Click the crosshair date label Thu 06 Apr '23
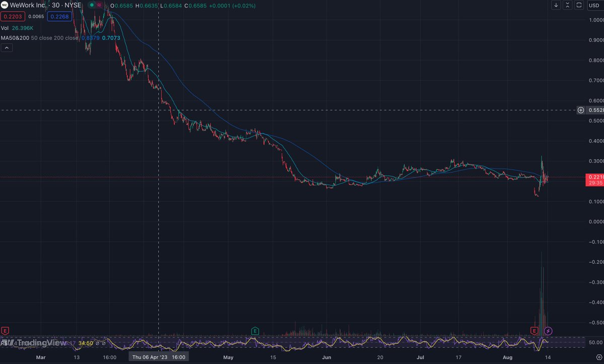Viewport: 604px width, 364px height. tap(159, 357)
